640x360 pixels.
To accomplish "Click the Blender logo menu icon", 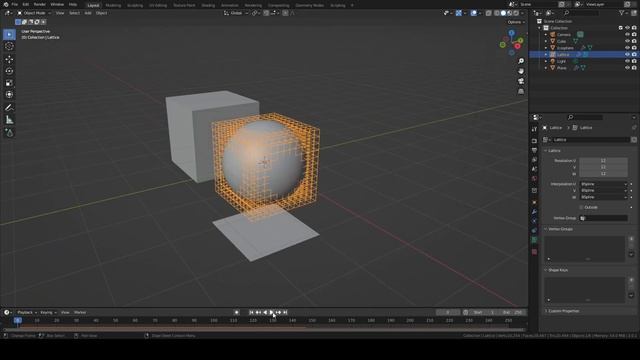I will click(6, 4).
